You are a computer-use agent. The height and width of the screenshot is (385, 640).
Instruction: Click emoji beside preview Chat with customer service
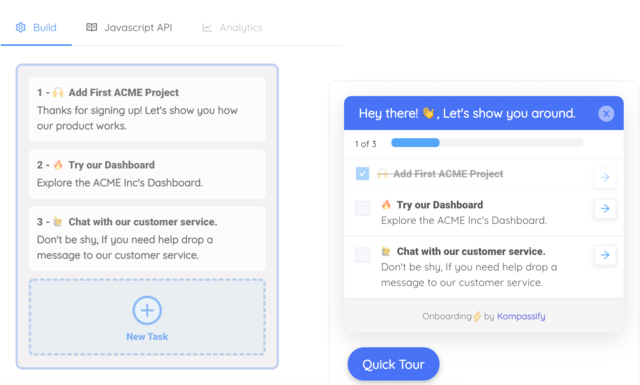tap(386, 251)
